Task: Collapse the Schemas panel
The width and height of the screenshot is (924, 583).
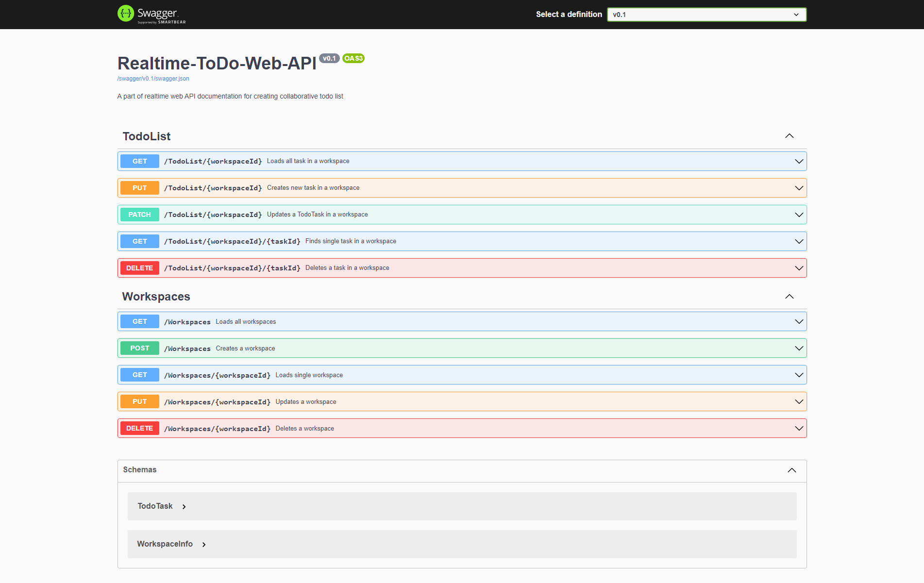Action: point(792,470)
